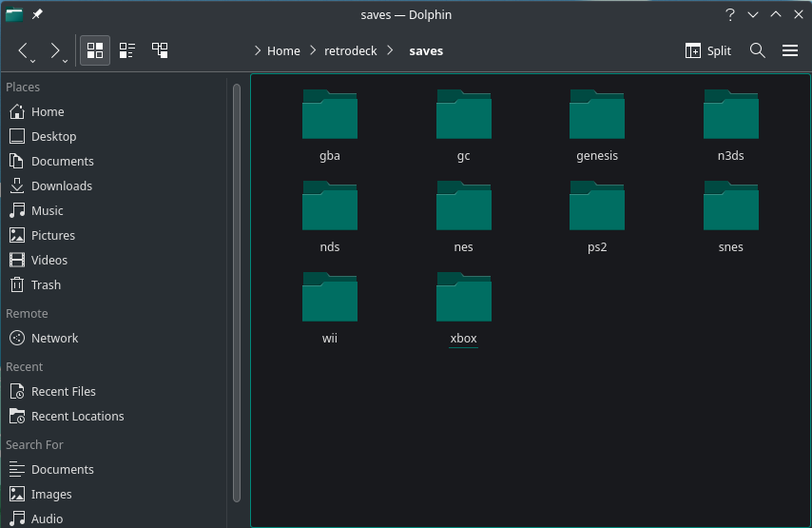Switch to Details view mode
The height and width of the screenshot is (528, 812).
tap(160, 50)
